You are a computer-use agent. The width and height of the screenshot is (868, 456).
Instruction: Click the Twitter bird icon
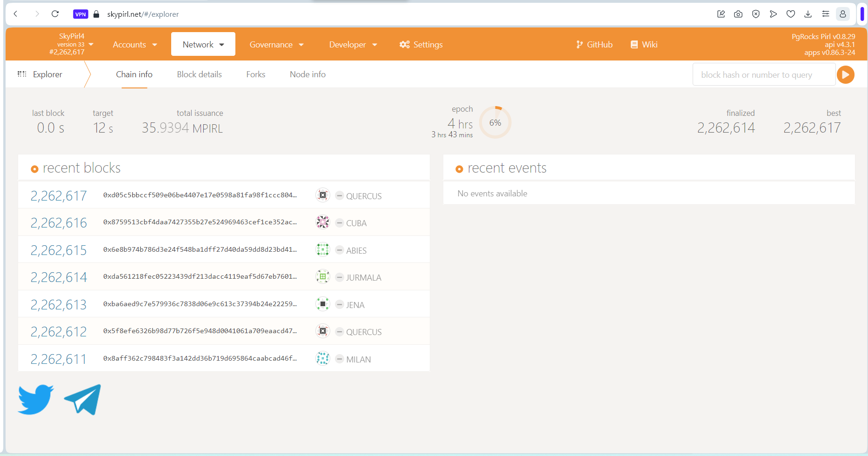[36, 399]
